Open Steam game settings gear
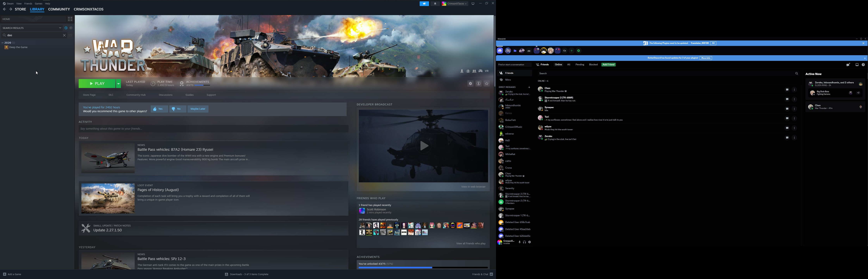This screenshot has height=279, width=868. click(x=470, y=84)
